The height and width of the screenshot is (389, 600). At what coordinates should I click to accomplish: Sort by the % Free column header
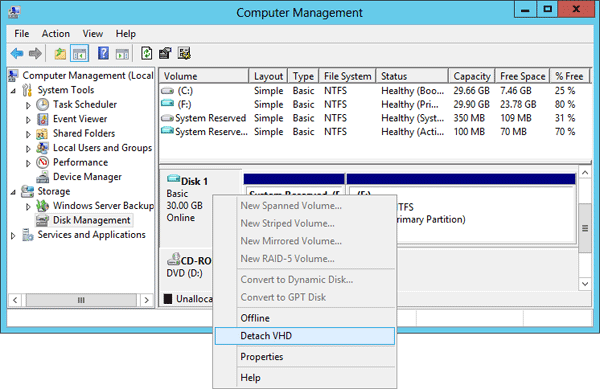[570, 76]
